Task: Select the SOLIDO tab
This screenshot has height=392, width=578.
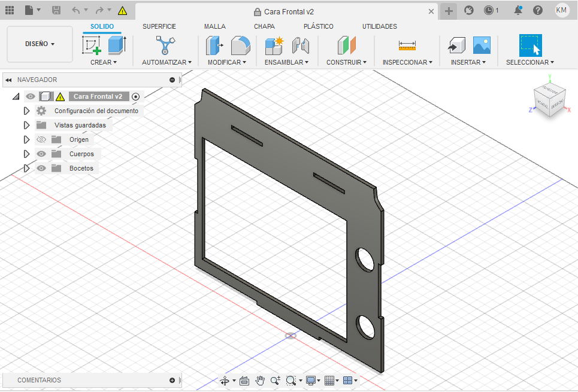Action: (x=102, y=26)
